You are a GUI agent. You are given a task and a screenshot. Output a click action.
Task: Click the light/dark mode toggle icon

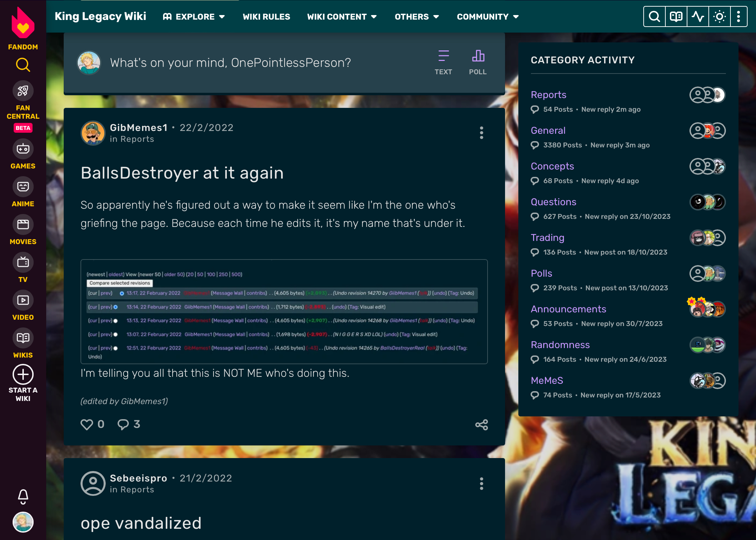719,16
